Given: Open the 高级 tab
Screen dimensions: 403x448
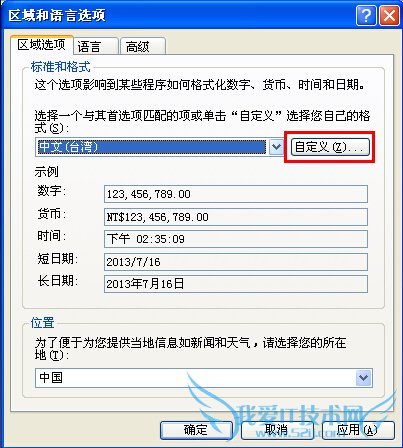Looking at the screenshot, I should (x=143, y=46).
